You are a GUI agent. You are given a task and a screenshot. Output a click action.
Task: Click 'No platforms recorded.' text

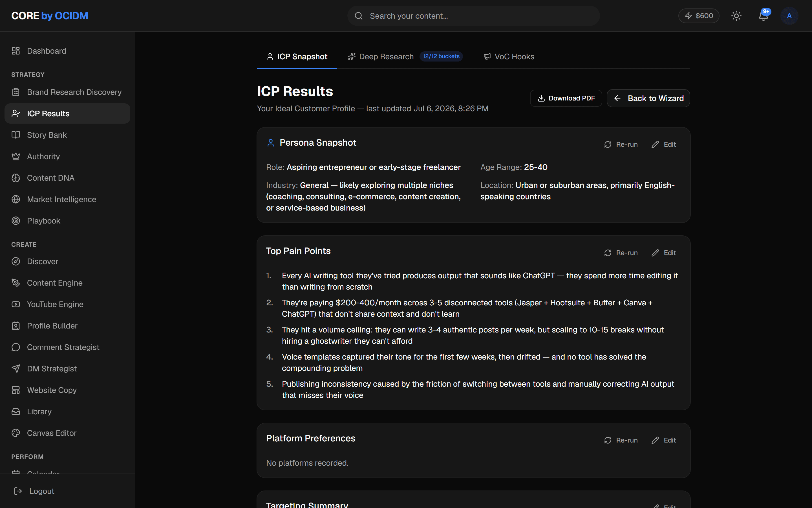[x=307, y=463]
